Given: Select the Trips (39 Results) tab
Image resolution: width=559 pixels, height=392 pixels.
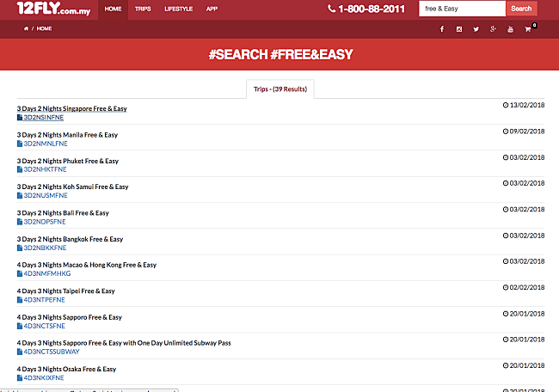Looking at the screenshot, I should [280, 89].
